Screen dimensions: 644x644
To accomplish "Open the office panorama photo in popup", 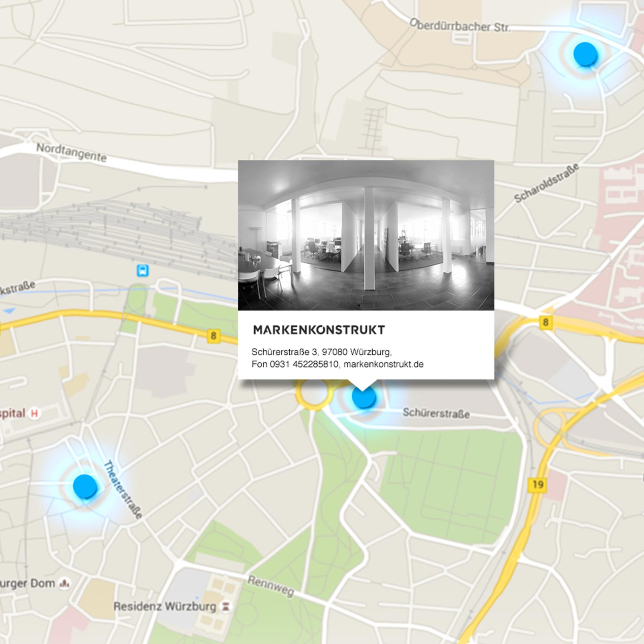I will (366, 235).
